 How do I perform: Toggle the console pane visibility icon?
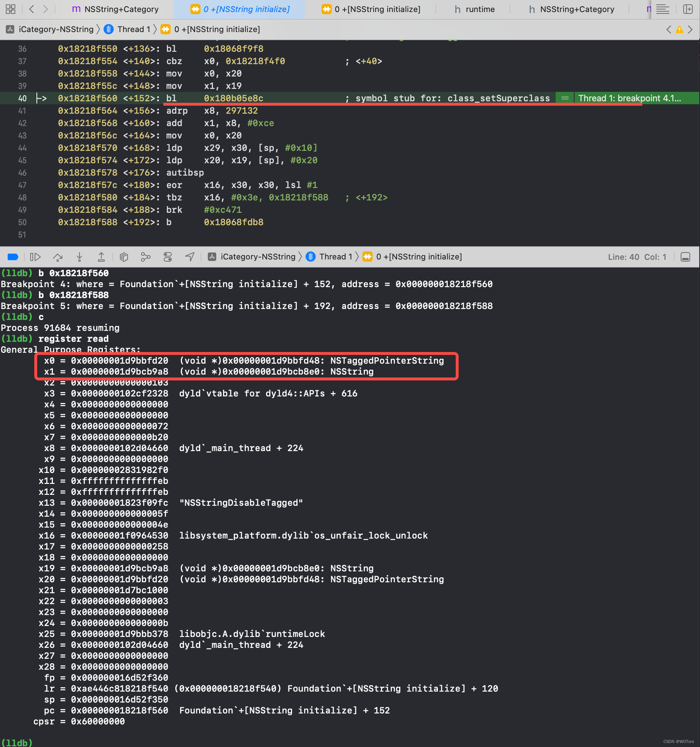pyautogui.click(x=685, y=257)
